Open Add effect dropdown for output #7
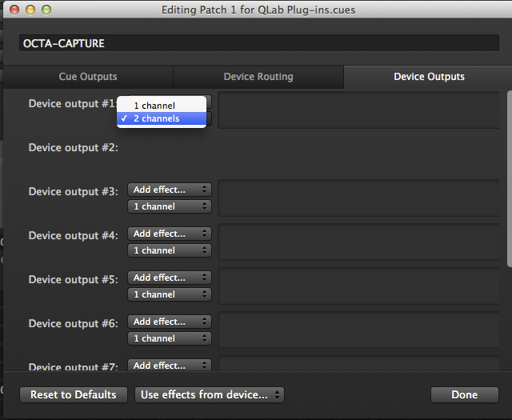This screenshot has width=512, height=420. click(170, 366)
